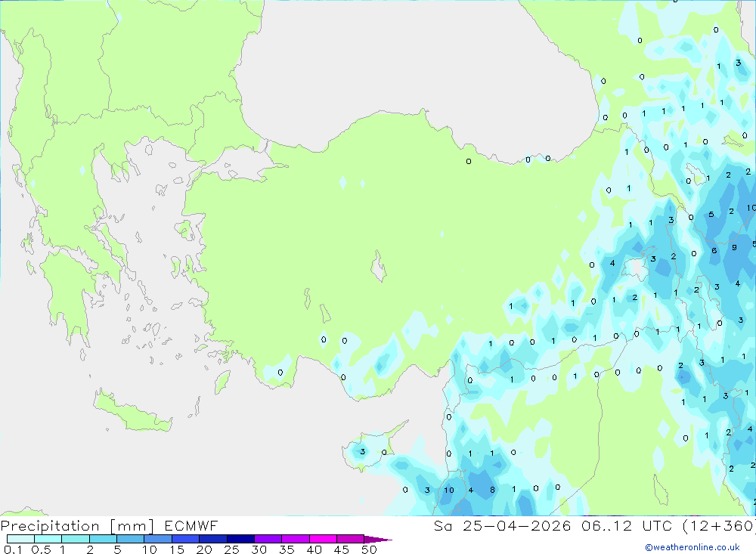Click legend label '20'
The height and width of the screenshot is (554, 756).
[204, 549]
